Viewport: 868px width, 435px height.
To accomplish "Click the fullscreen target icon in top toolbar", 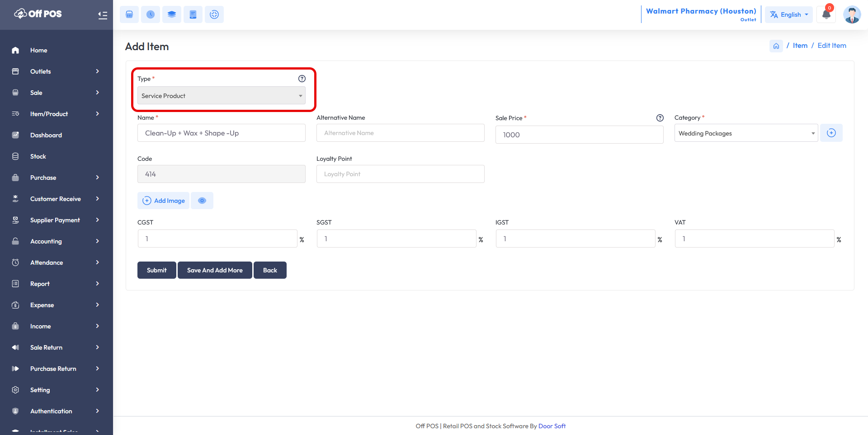I will click(214, 14).
